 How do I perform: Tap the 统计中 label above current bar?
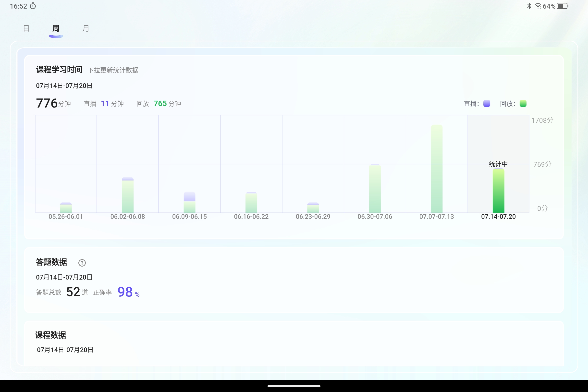click(498, 164)
